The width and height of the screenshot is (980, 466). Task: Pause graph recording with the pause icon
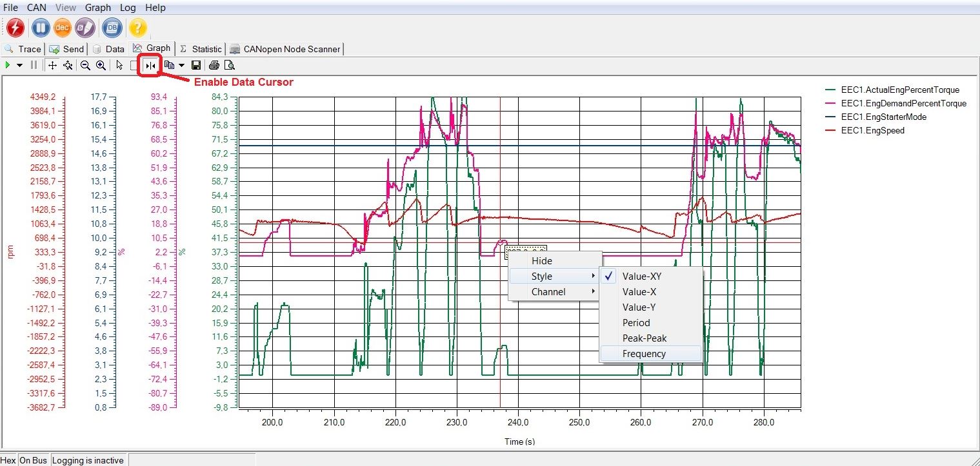40,28
